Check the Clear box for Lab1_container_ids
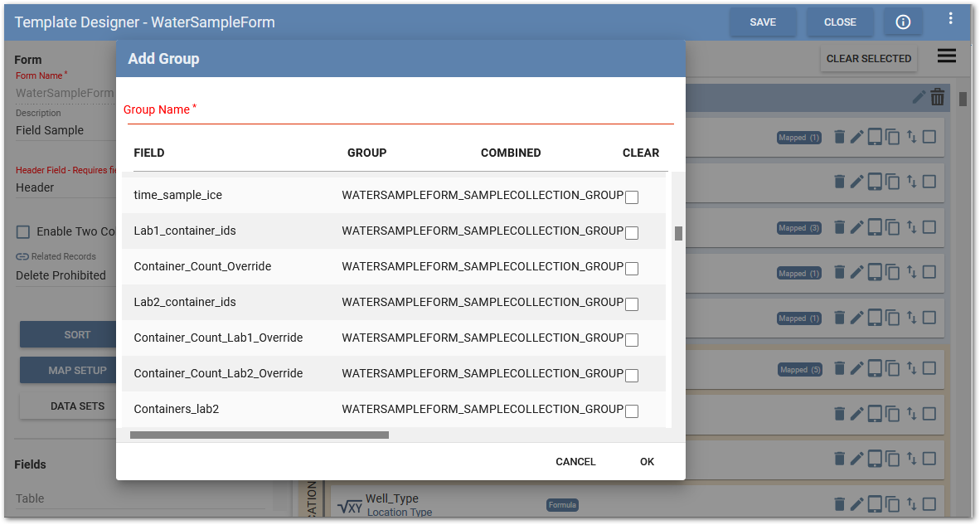This screenshot has width=980, height=525. point(632,233)
